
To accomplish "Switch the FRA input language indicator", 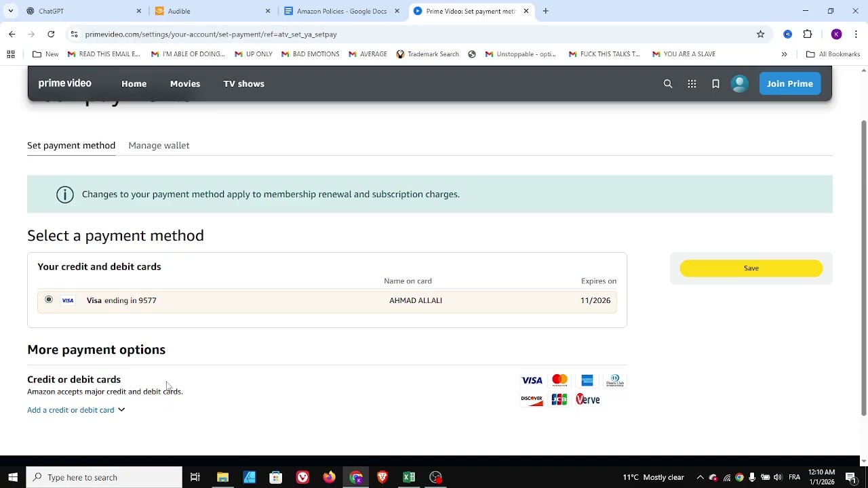I will [795, 477].
